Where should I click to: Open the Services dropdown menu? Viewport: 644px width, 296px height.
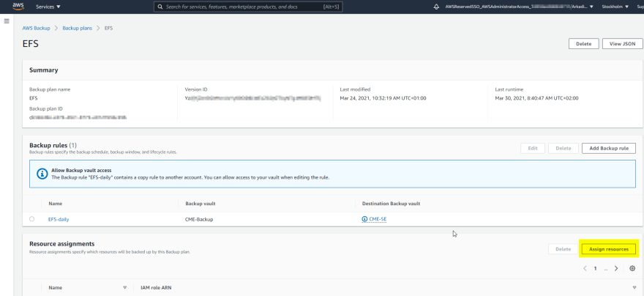[48, 7]
